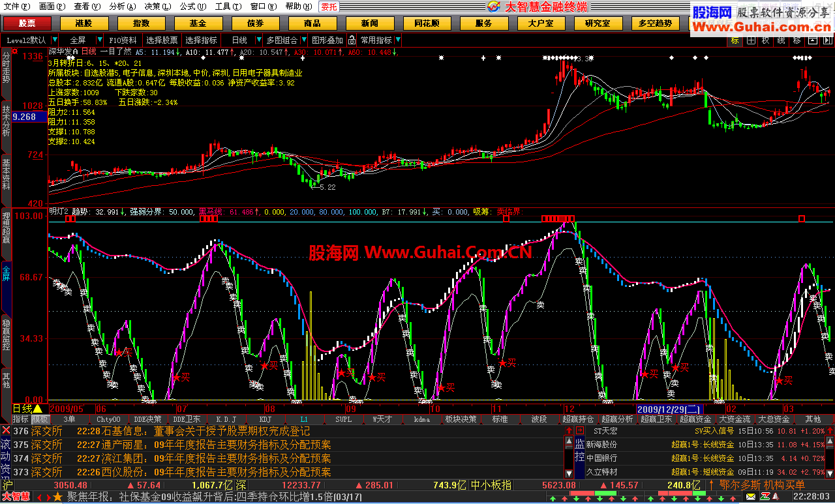This screenshot has width=835, height=504.
Task: Click the 监控 panel label
Action: point(579,450)
